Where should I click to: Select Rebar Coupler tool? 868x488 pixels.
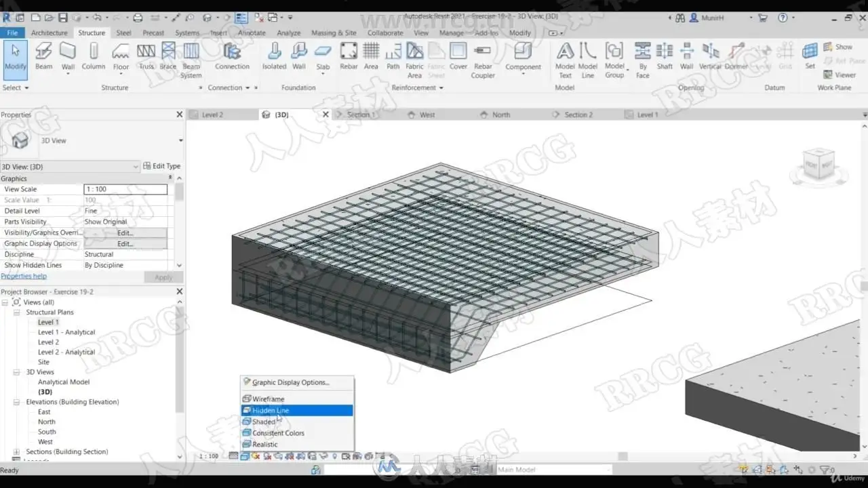click(483, 60)
